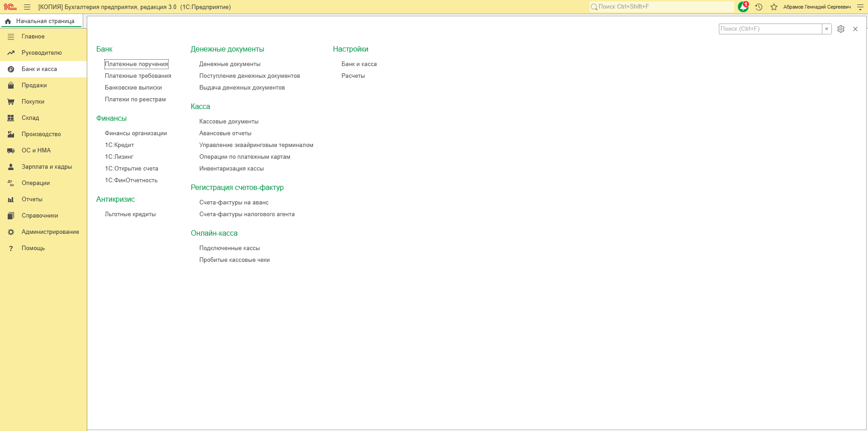Screen dimensions: 868x431
Task: Click the Производство factory icon
Action: pos(11,134)
